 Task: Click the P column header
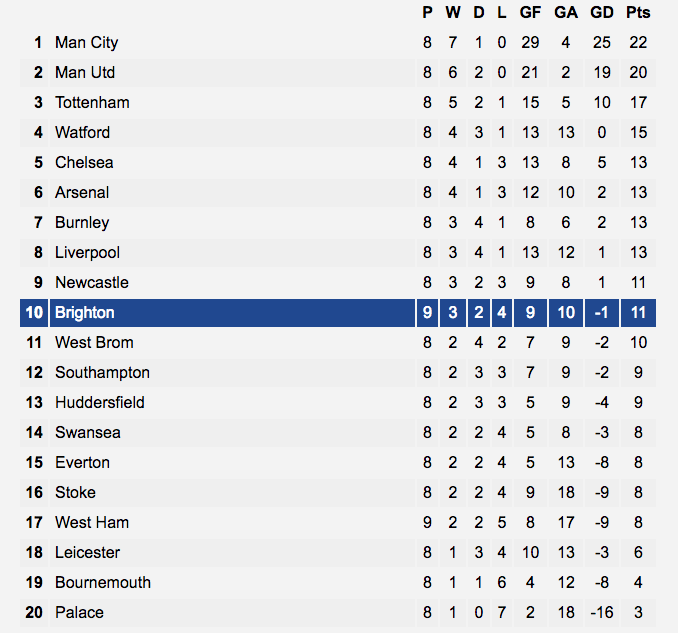[427, 13]
